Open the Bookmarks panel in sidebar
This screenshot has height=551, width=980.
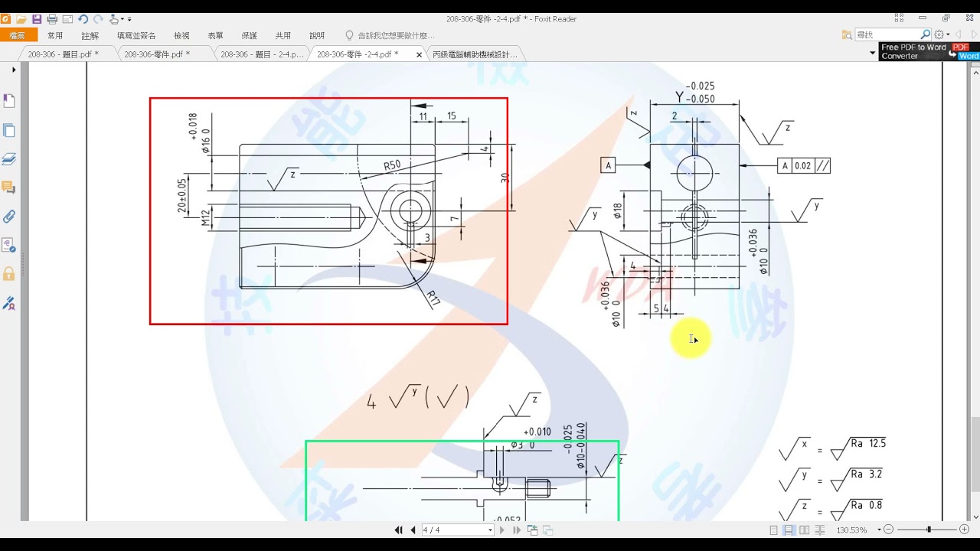(x=9, y=101)
